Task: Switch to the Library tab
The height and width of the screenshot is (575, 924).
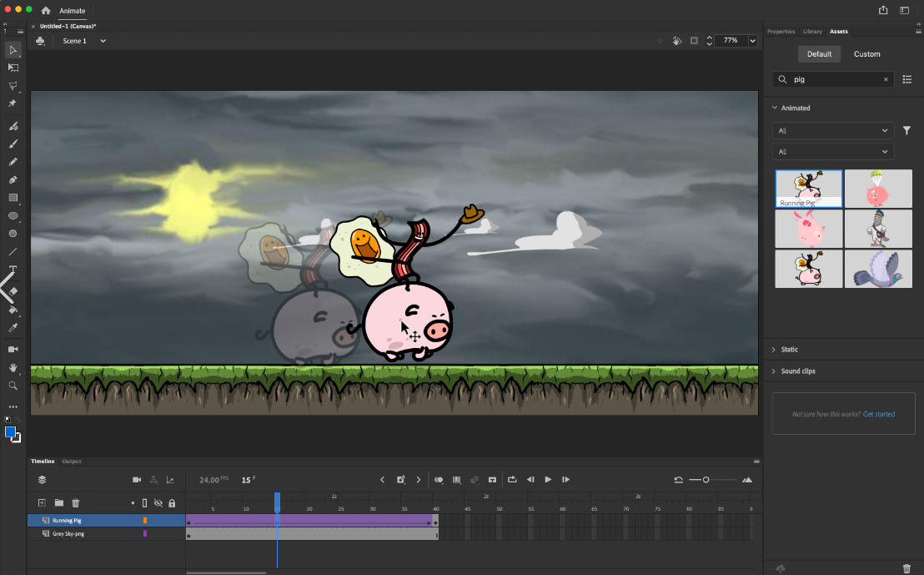Action: pyautogui.click(x=812, y=32)
